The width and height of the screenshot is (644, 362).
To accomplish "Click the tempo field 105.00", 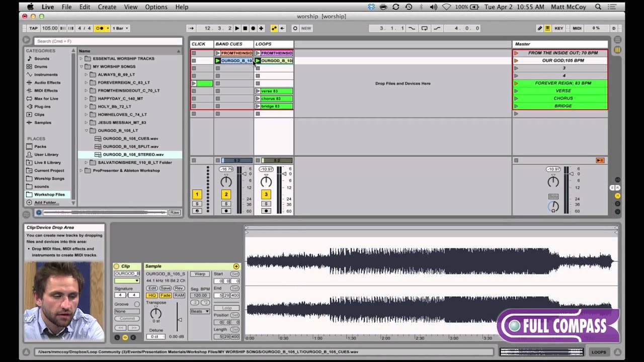I will point(49,28).
